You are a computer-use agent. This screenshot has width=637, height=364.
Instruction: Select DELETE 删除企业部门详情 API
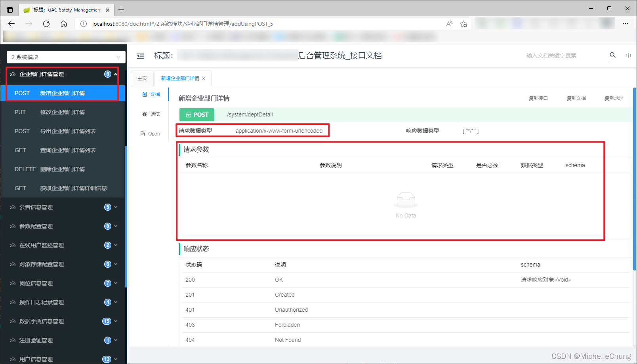coord(63,169)
